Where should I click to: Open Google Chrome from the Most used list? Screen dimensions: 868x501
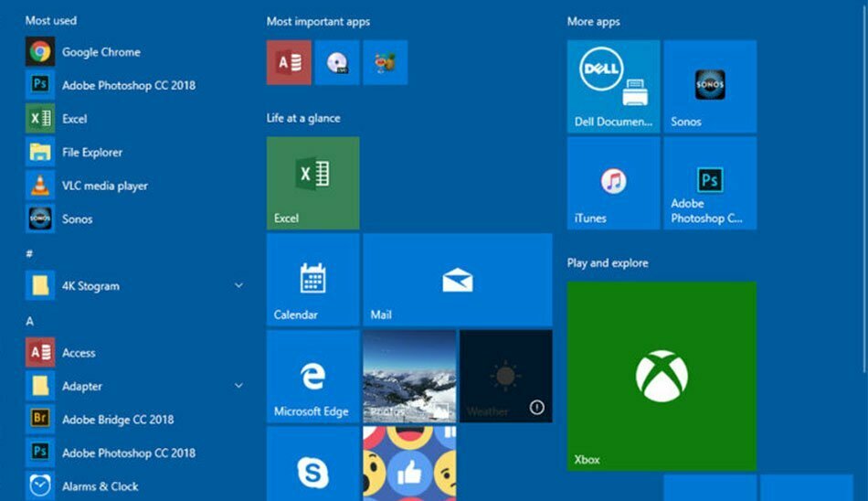click(101, 52)
